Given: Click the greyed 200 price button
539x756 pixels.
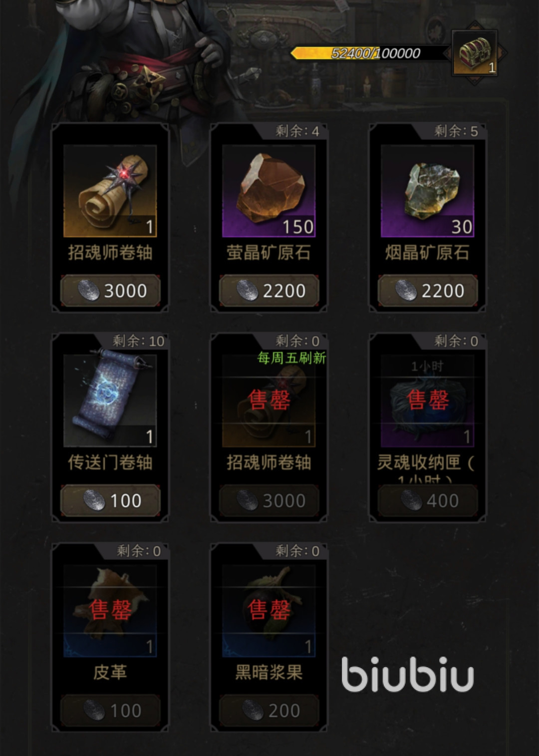Looking at the screenshot, I should click(269, 710).
